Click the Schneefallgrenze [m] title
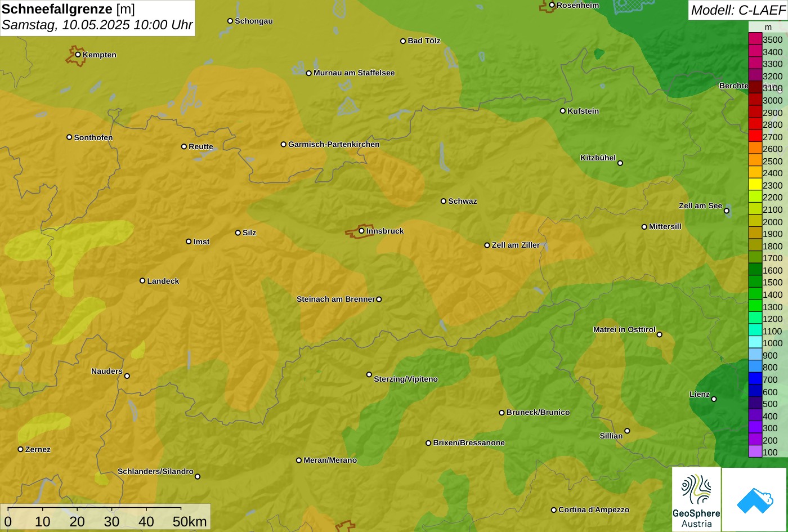Screen dimensions: 788x532 pyautogui.click(x=68, y=9)
